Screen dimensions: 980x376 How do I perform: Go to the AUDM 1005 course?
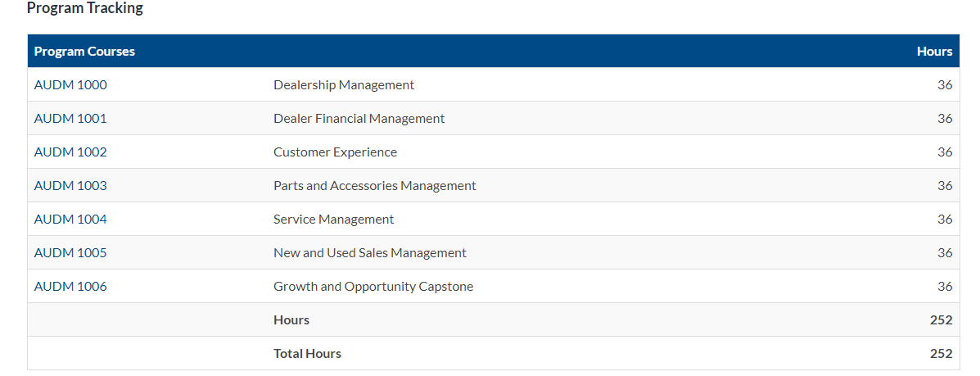70,253
